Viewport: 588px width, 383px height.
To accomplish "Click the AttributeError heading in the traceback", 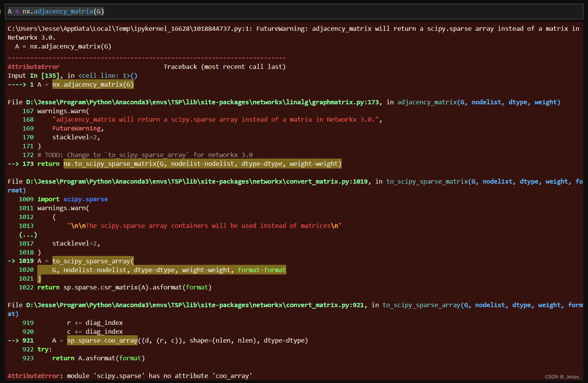I will point(33,67).
